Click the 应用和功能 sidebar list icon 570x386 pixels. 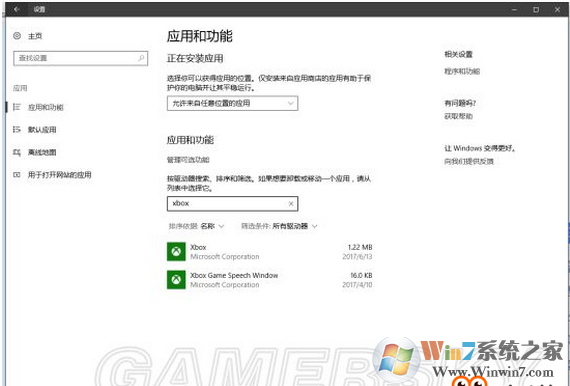tap(17, 107)
